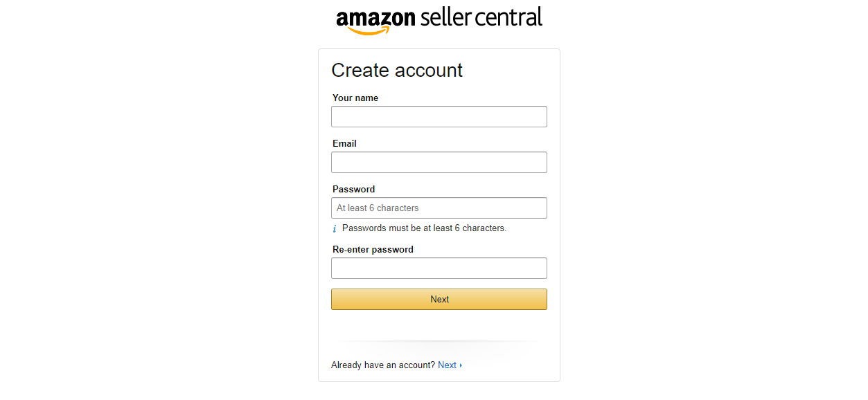This screenshot has width=868, height=400.
Task: Click the Password field with placeholder text
Action: (x=439, y=208)
